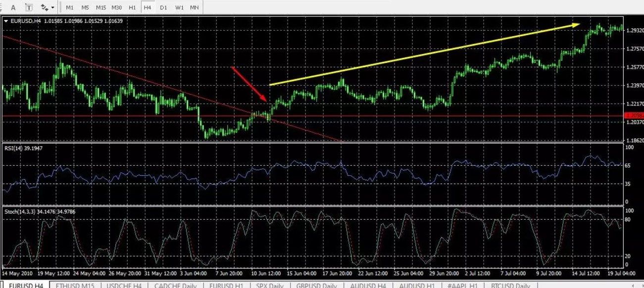The height and width of the screenshot is (288, 644).
Task: Select the Arrows objects tool icon
Action: tap(45, 7)
